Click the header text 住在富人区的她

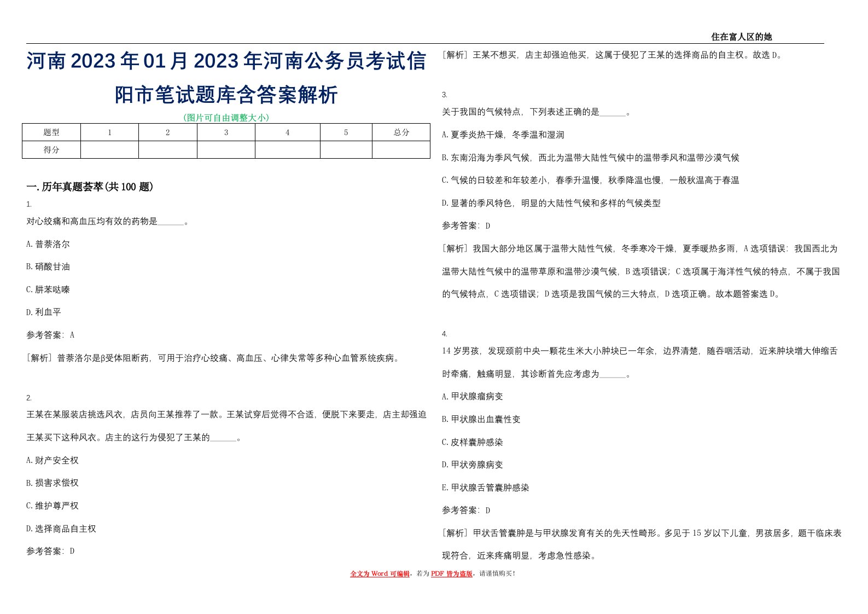coord(741,37)
